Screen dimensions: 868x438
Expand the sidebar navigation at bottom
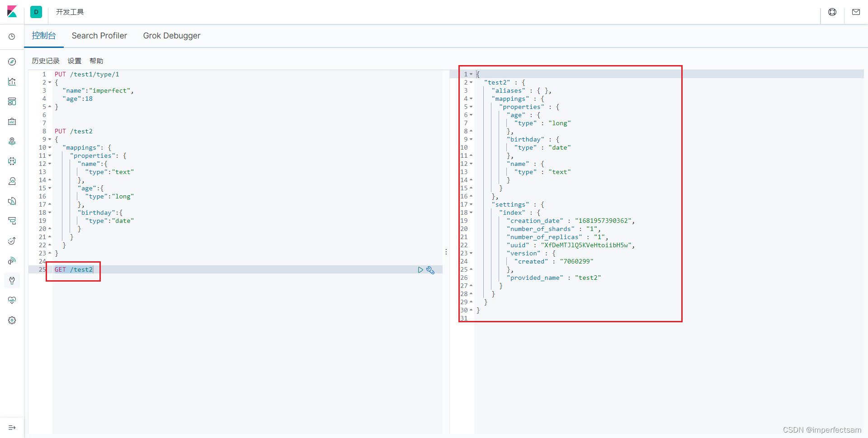pos(12,428)
